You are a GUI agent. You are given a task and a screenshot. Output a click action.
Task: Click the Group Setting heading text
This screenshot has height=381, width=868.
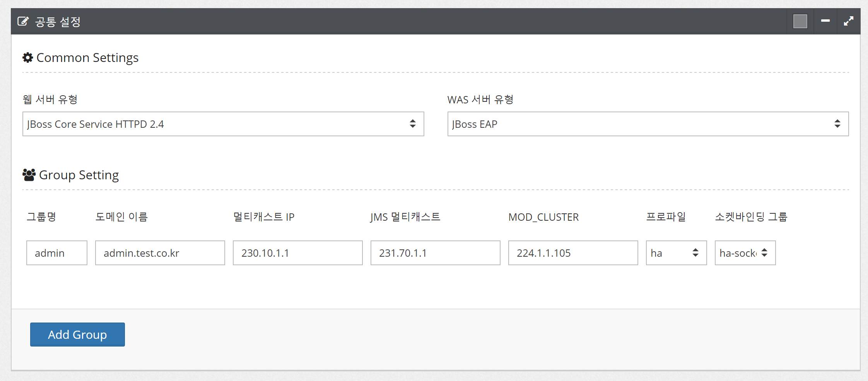(x=79, y=175)
